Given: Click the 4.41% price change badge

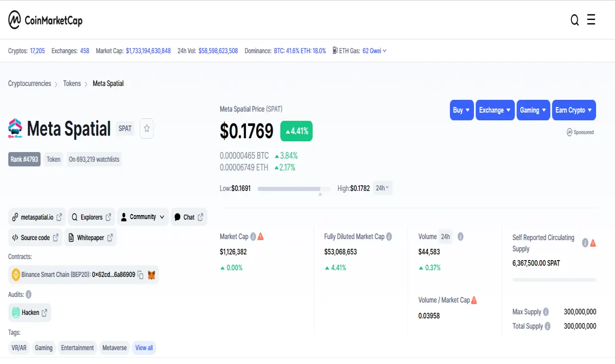Looking at the screenshot, I should [296, 131].
